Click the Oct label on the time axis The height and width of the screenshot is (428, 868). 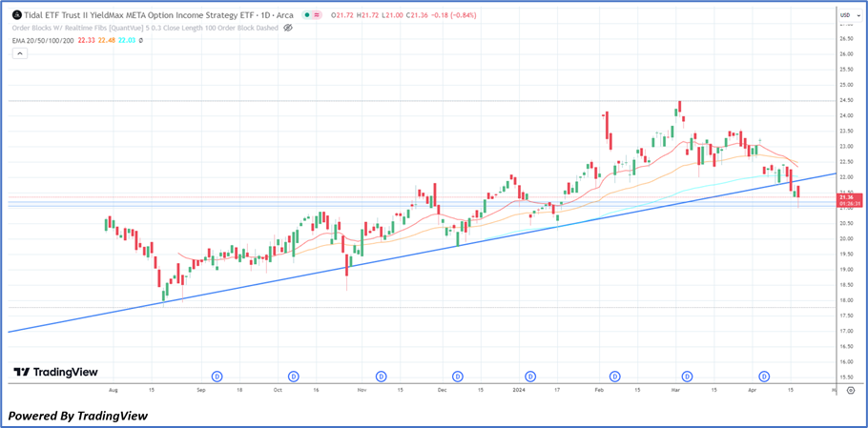pyautogui.click(x=278, y=390)
